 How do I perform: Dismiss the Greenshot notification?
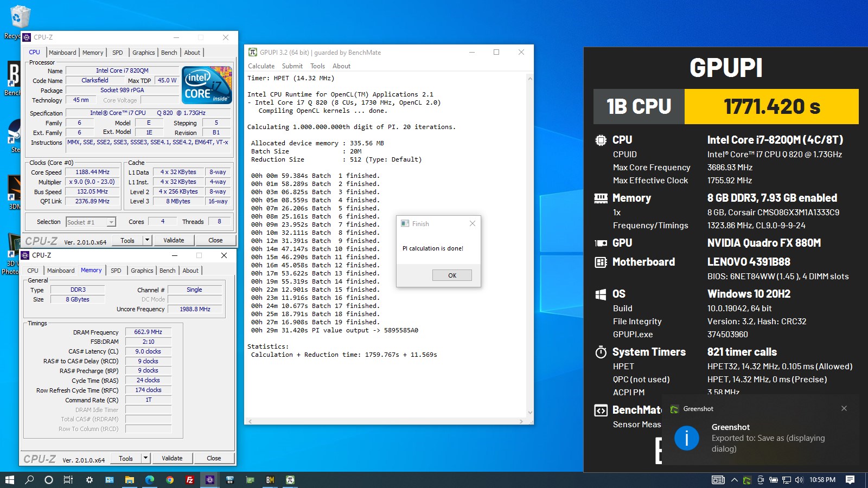tap(844, 408)
